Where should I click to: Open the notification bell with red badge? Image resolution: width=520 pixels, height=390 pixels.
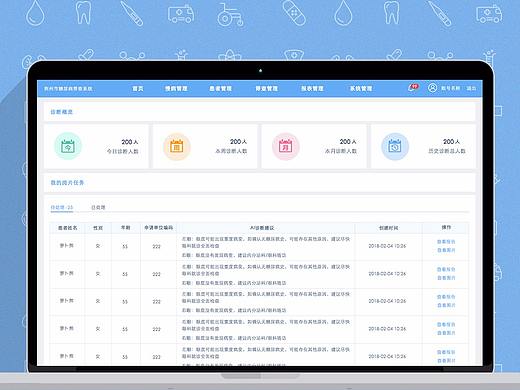pyautogui.click(x=413, y=88)
